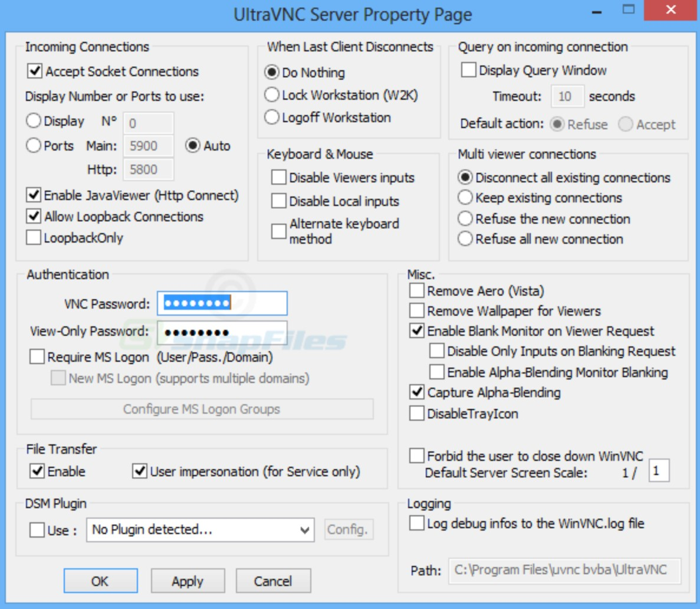Check Disable Only Inputs on Blanking Request

[x=436, y=351]
